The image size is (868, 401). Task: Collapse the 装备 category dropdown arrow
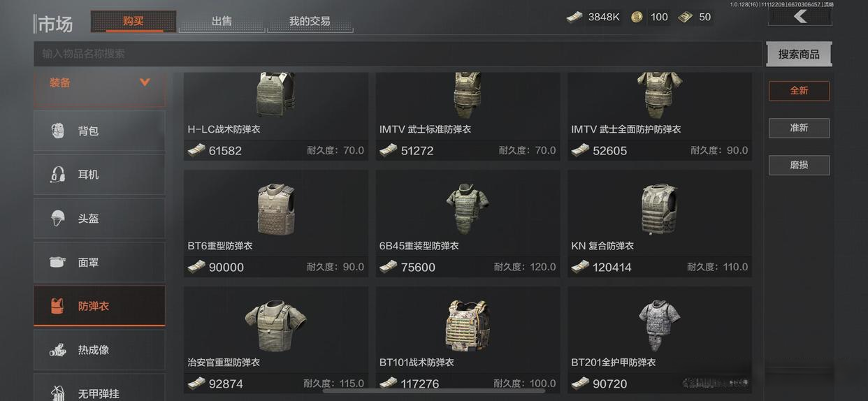click(145, 82)
